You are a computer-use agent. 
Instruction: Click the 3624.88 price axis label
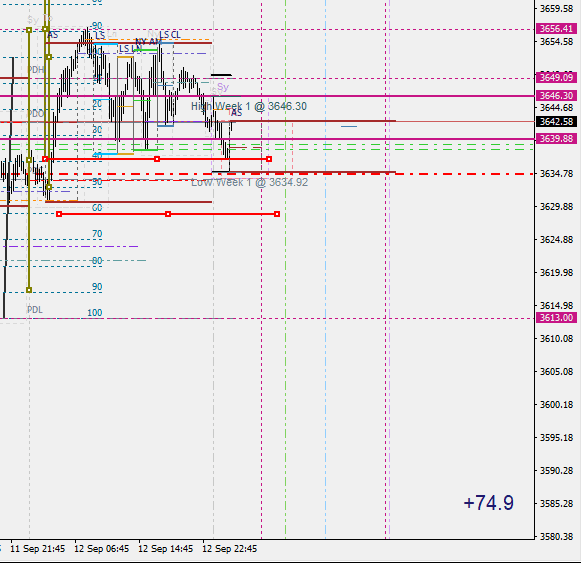[557, 239]
